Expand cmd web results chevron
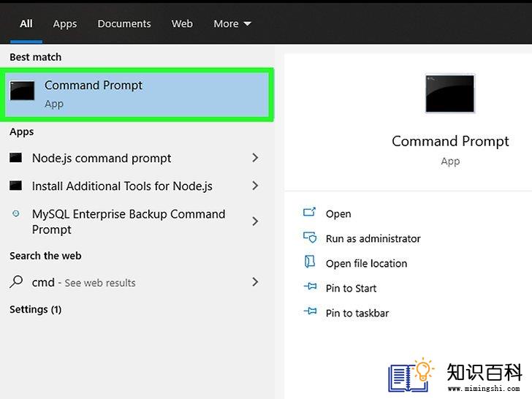Viewport: 532px width, 399px height. tap(255, 281)
